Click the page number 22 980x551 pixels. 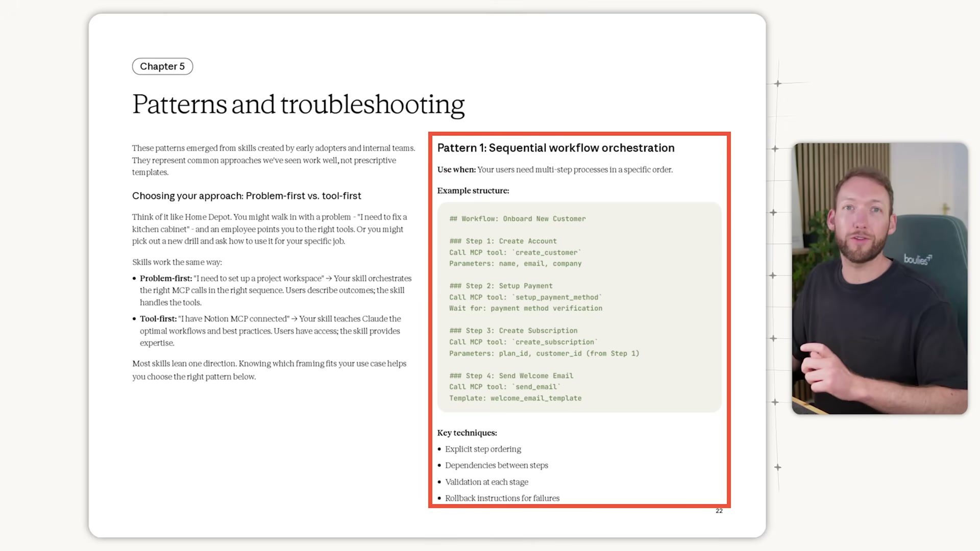[719, 511]
